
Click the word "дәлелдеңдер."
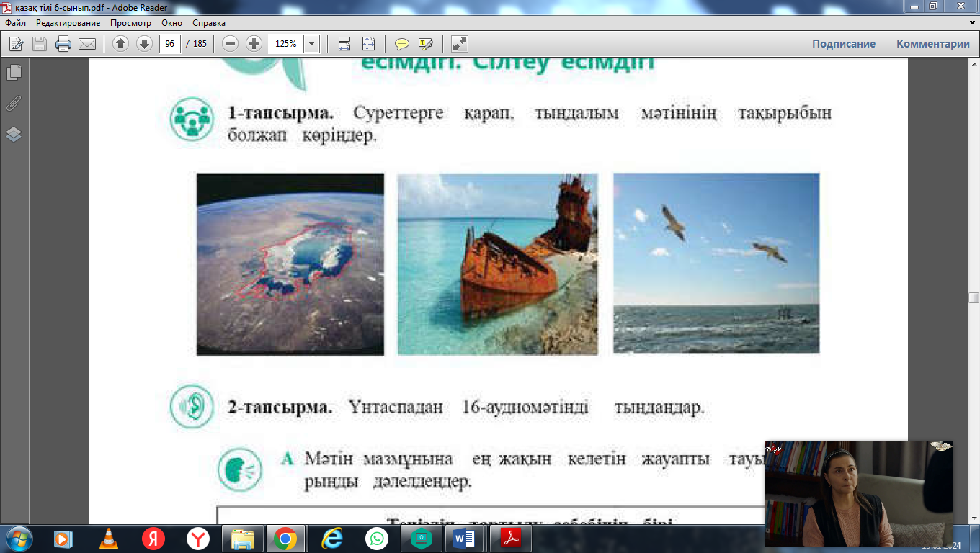[422, 482]
